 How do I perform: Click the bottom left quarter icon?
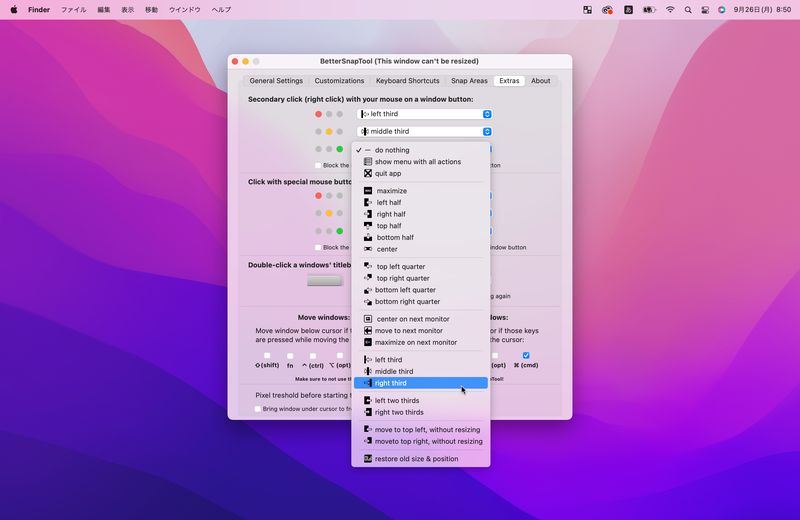pos(368,290)
